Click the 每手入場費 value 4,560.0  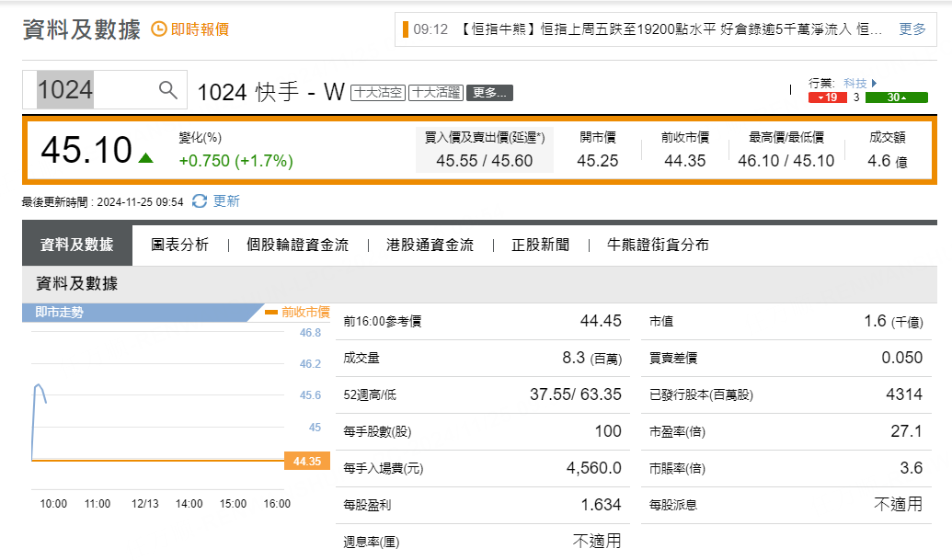click(x=594, y=468)
